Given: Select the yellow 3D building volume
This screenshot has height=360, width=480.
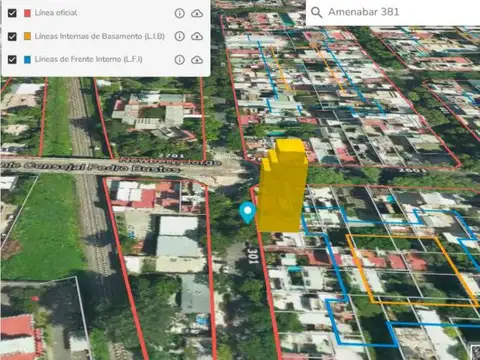Looking at the screenshot, I should coord(283,187).
